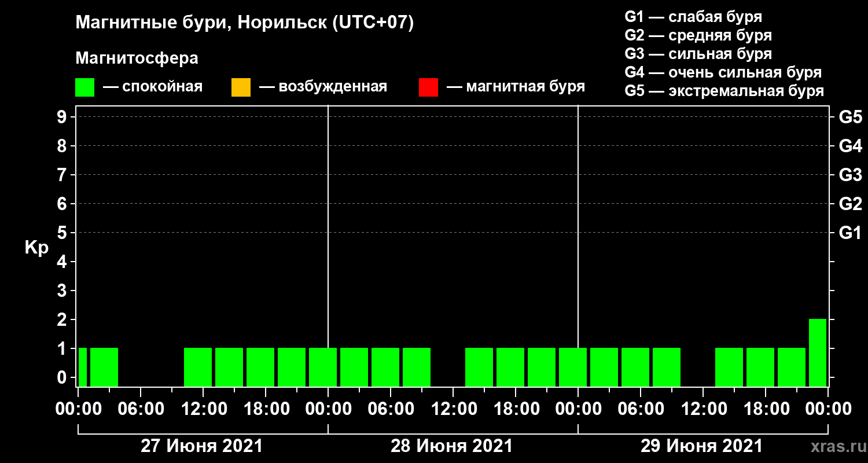
Task: Click the title 'Магнитные бури, Норильск (UTC+07)'
Action: (x=245, y=23)
